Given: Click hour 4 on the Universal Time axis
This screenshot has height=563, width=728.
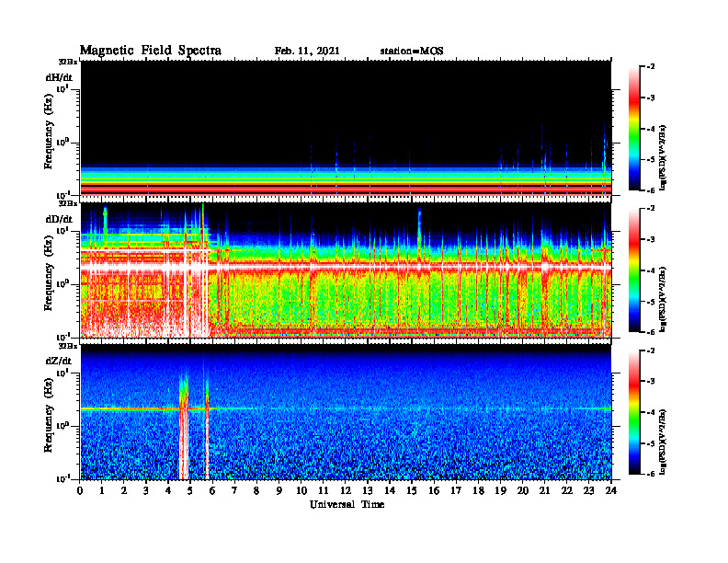Looking at the screenshot, I should coord(168,490).
